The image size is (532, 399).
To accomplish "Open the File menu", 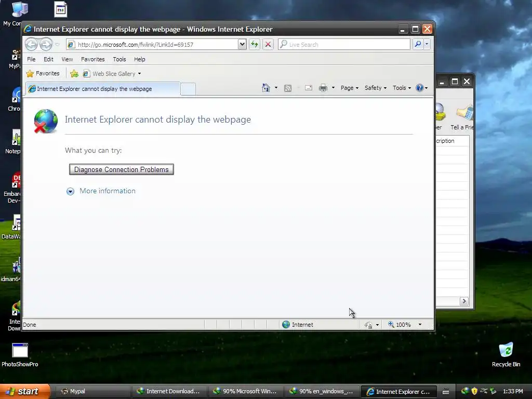I will 31,59.
